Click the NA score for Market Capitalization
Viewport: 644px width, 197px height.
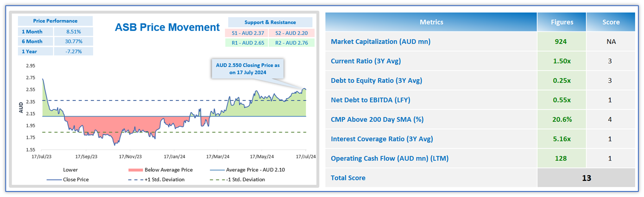point(611,42)
